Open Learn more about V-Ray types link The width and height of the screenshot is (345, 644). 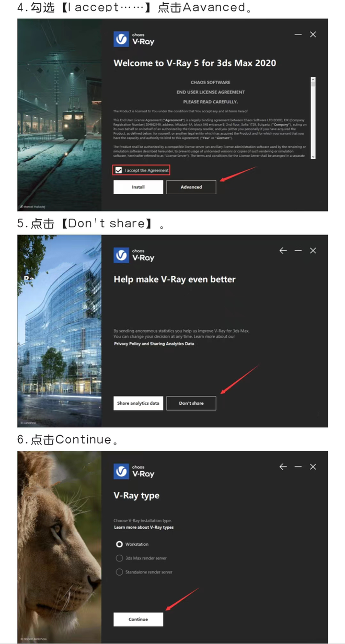click(x=144, y=528)
